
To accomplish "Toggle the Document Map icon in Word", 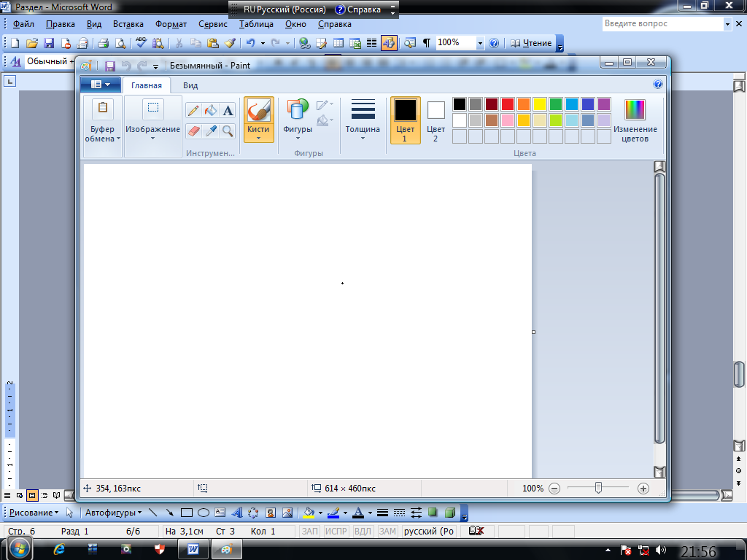I will 410,43.
